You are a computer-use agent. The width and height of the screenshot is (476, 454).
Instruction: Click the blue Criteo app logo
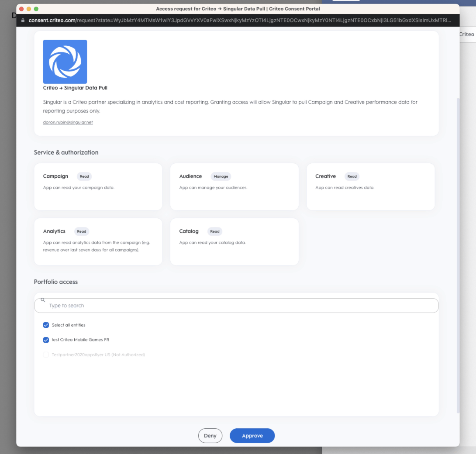65,62
